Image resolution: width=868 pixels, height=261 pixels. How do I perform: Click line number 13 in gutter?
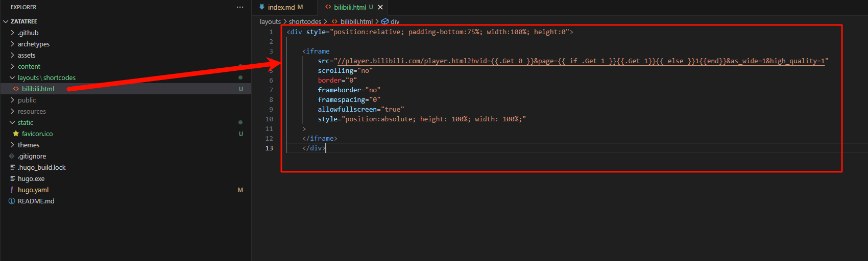tap(269, 148)
